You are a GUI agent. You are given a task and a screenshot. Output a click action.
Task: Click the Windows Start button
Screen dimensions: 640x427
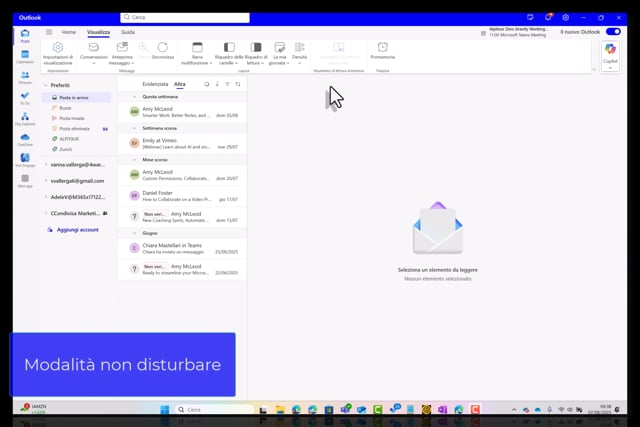coord(164,409)
